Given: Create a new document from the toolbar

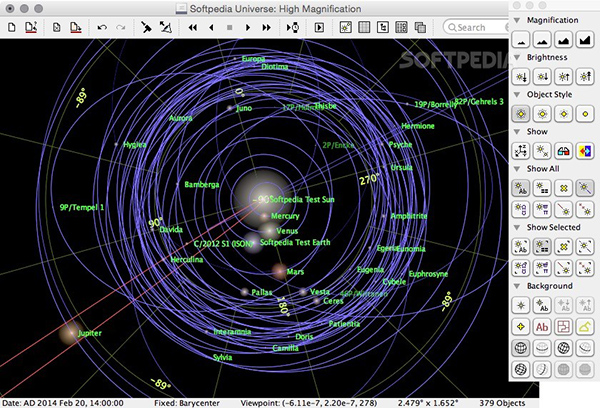Looking at the screenshot, I should (x=11, y=28).
